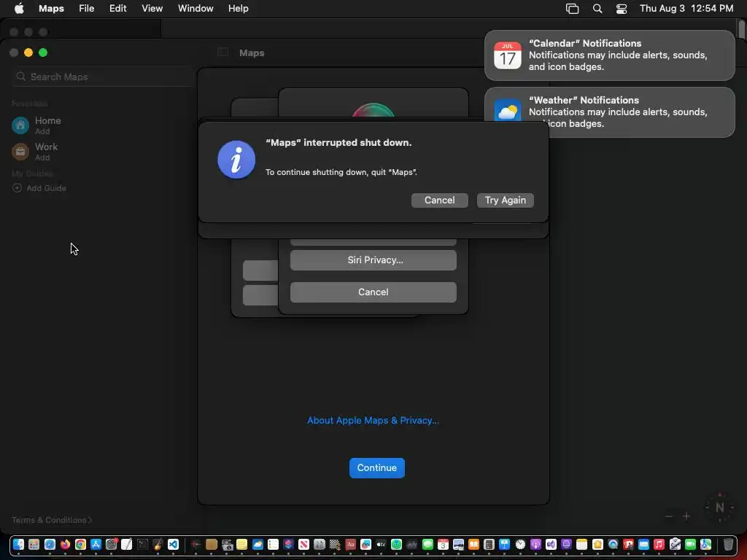The width and height of the screenshot is (747, 560).
Task: Open System Settings from the Dock
Action: click(x=112, y=544)
